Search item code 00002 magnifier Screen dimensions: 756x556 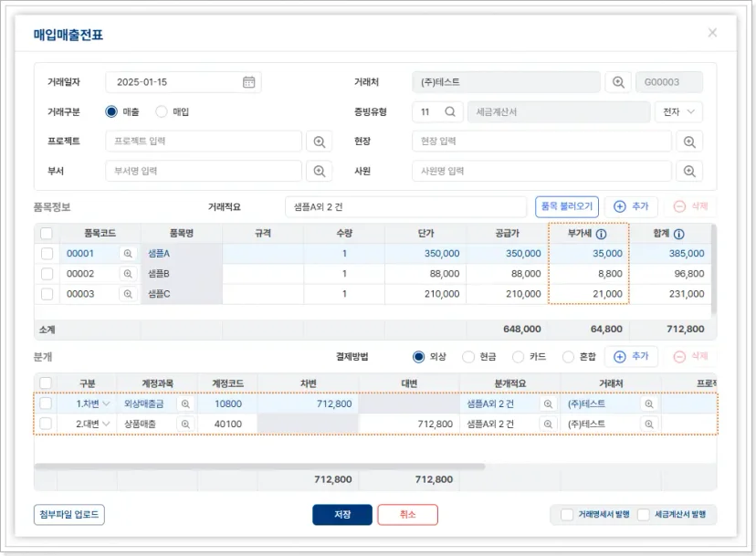click(128, 274)
